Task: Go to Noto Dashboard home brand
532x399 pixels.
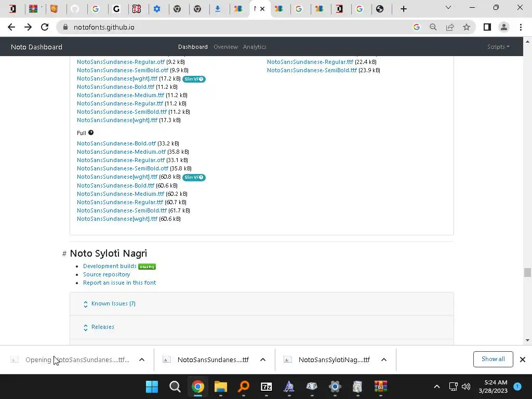Action: coord(37,47)
